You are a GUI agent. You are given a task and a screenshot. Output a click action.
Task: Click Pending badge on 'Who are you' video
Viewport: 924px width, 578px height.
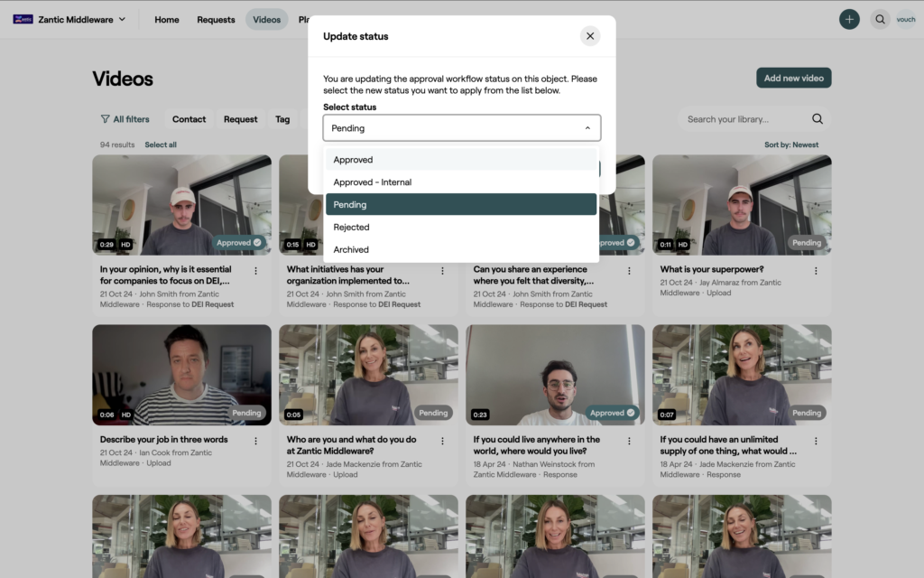tap(433, 413)
